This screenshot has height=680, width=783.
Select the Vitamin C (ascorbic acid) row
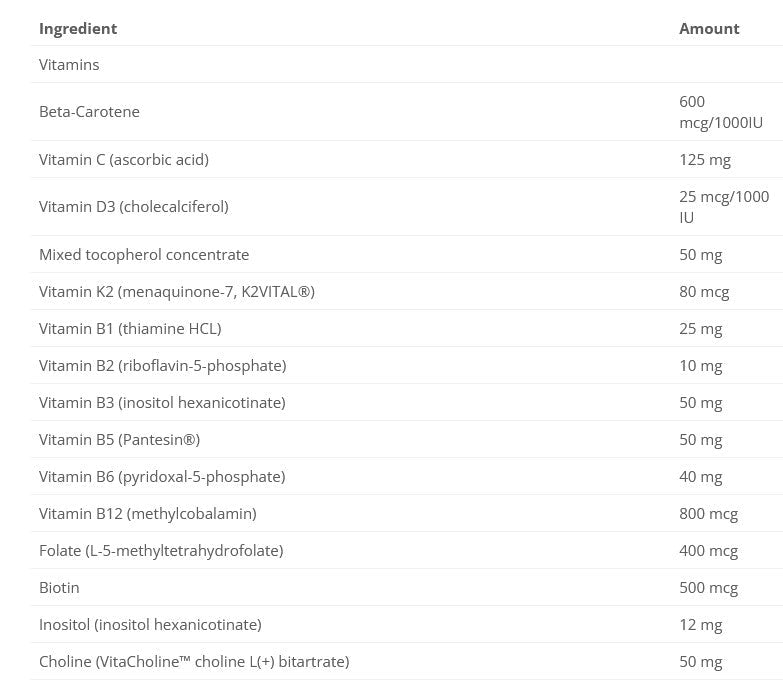pyautogui.click(x=124, y=160)
